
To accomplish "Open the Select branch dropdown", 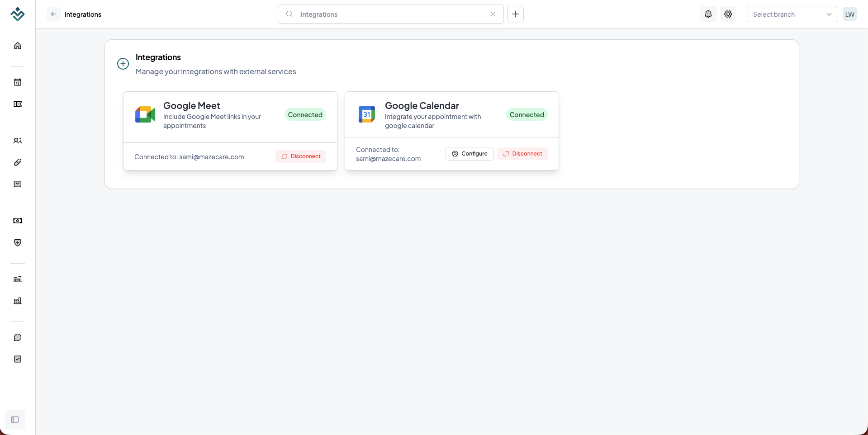I will pos(792,14).
